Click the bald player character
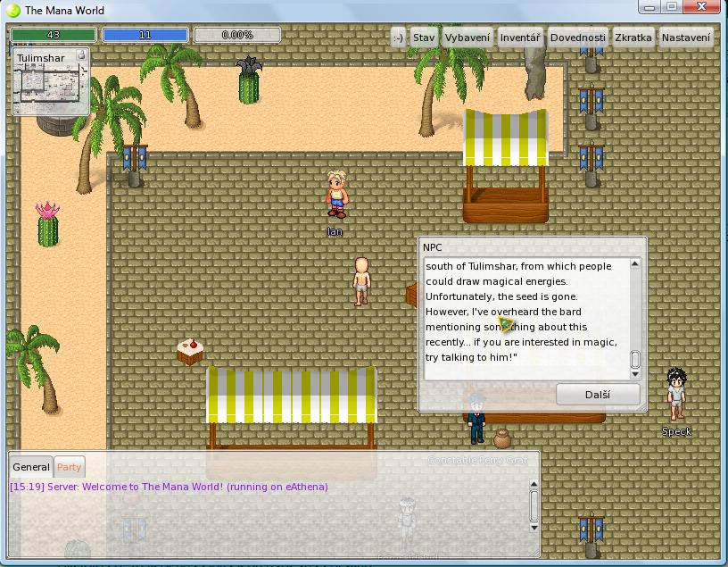The height and width of the screenshot is (567, 728). tap(361, 281)
